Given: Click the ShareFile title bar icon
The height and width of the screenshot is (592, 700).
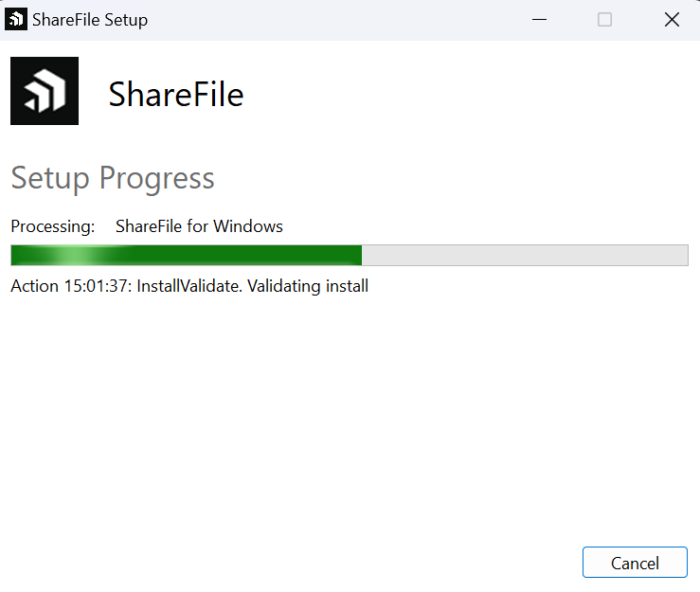Looking at the screenshot, I should (x=16, y=20).
